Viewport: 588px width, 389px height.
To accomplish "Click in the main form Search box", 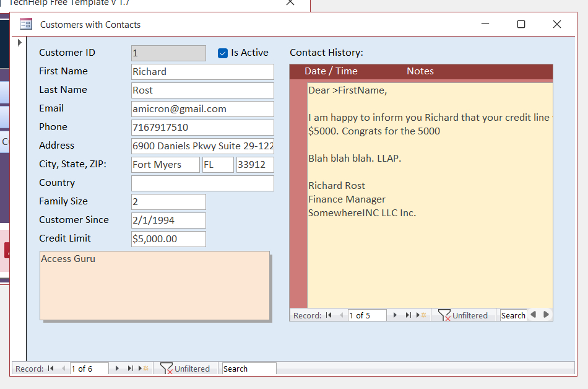I will tap(249, 369).
